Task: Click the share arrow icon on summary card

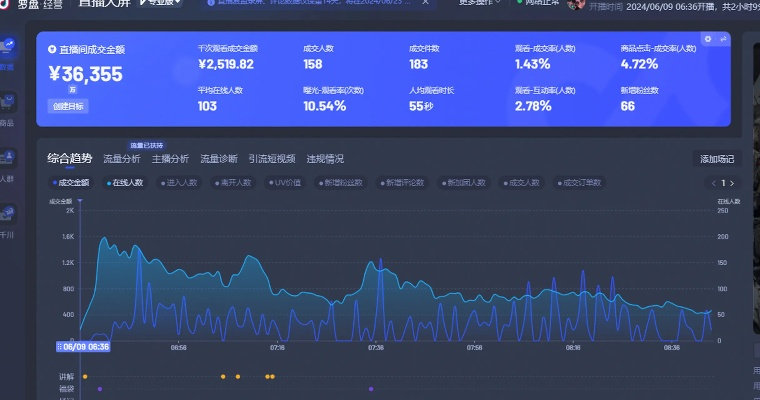Action: tap(722, 39)
